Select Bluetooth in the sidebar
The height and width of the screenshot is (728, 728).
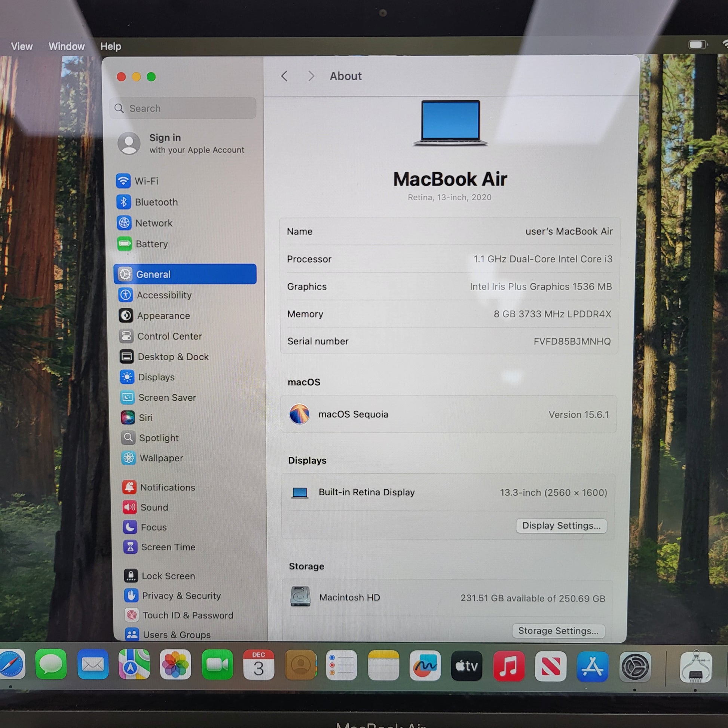tap(156, 202)
